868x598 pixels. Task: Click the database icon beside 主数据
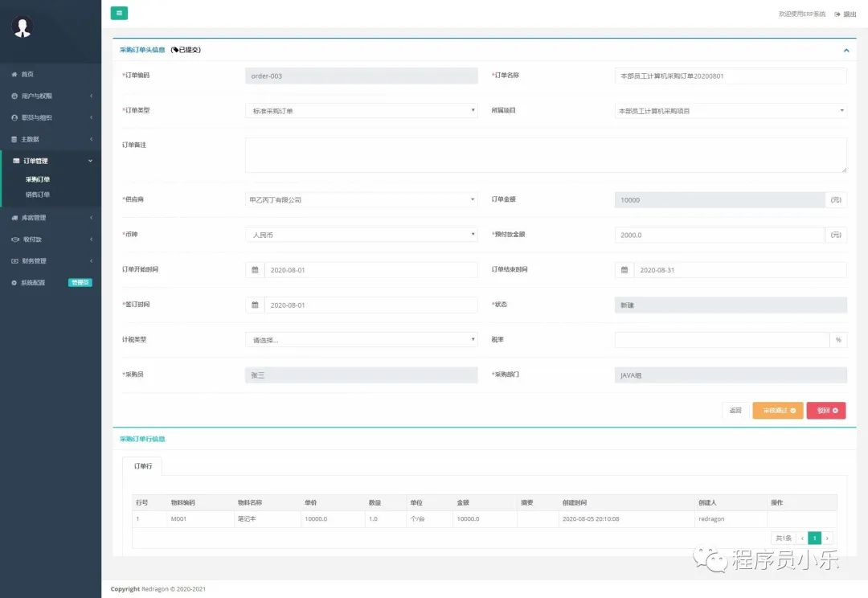pos(14,139)
